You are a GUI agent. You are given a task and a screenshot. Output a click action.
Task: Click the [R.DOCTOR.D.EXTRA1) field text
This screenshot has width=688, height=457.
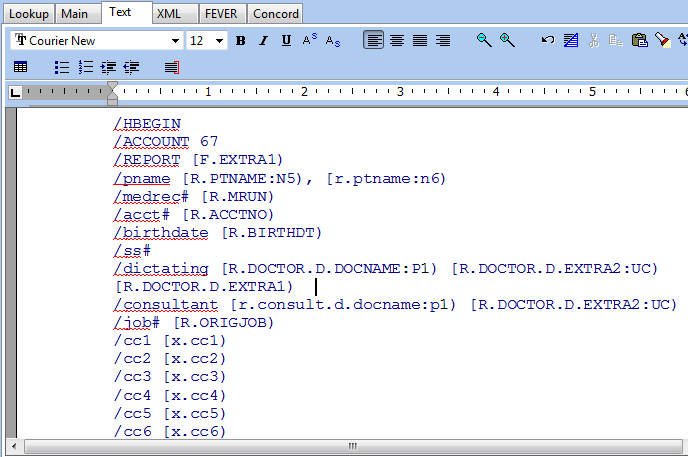(204, 286)
